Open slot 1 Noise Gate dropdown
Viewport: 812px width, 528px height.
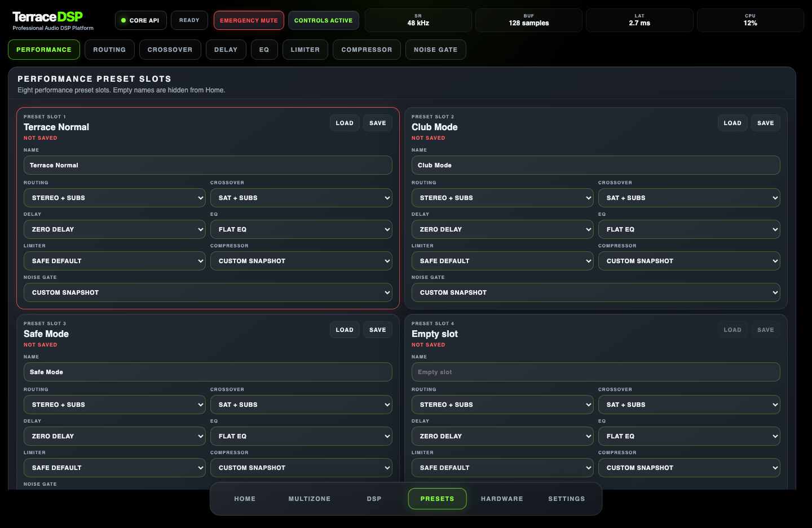(x=208, y=292)
